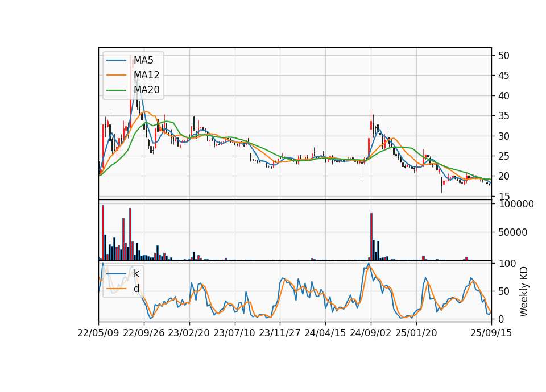Click the 22/09/26 date tick label
The height and width of the screenshot is (392, 546).
click(x=144, y=333)
